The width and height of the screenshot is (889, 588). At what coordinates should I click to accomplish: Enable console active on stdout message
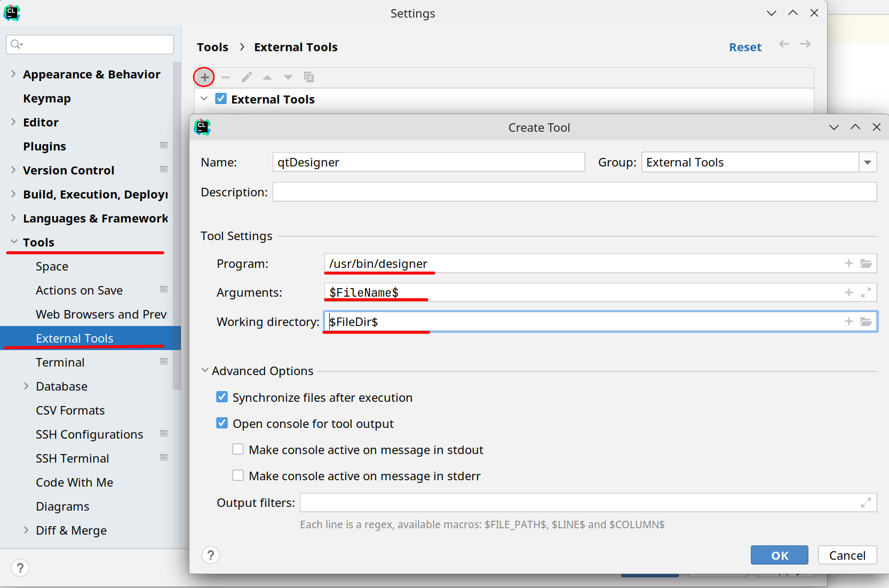(238, 449)
